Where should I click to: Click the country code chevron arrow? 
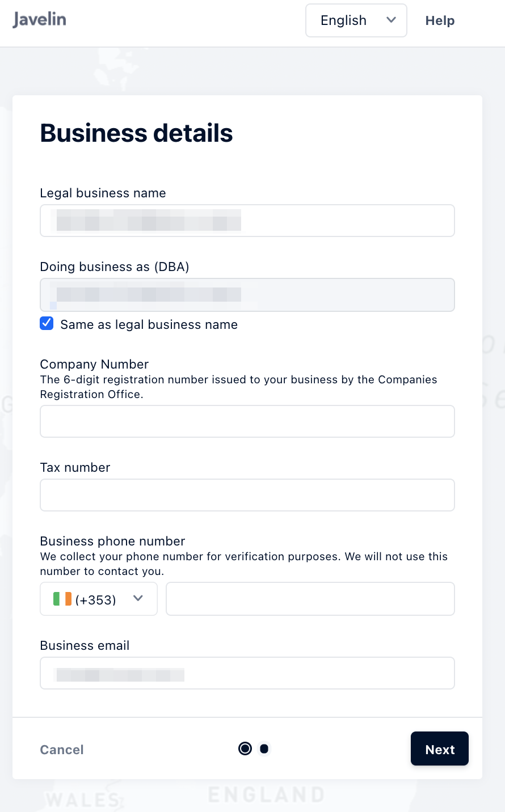point(138,598)
